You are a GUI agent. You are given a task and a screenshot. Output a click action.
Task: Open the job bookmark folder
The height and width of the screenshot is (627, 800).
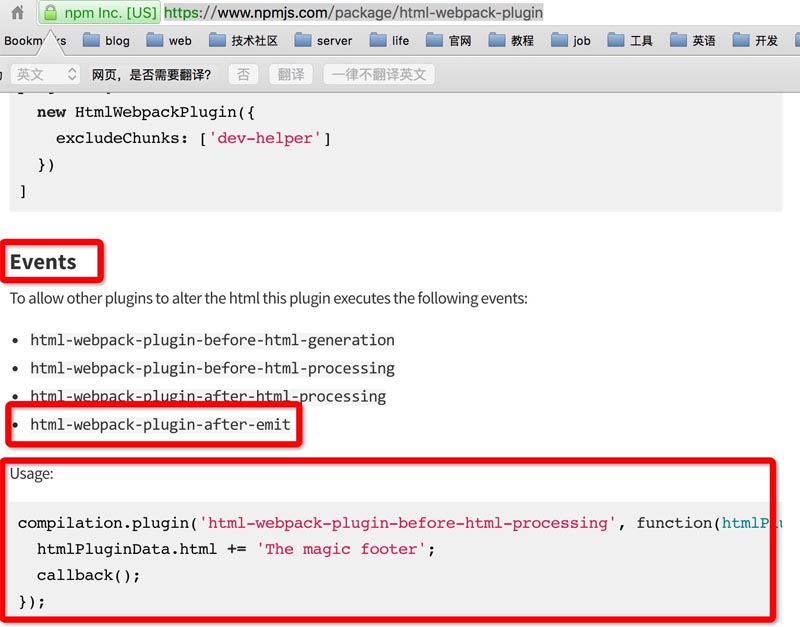tap(570, 41)
